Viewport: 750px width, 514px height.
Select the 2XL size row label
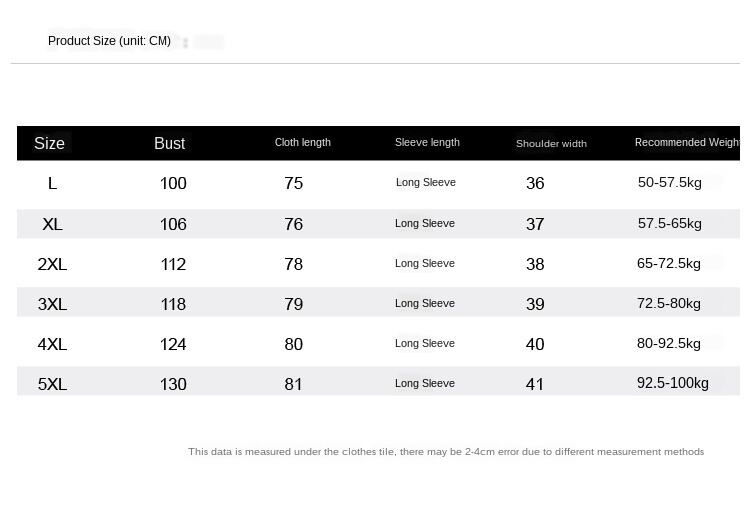(x=52, y=264)
